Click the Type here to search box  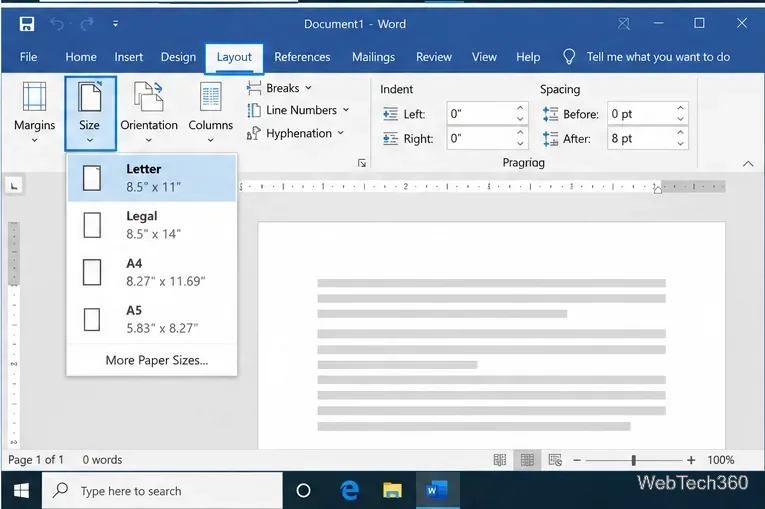tap(162, 490)
